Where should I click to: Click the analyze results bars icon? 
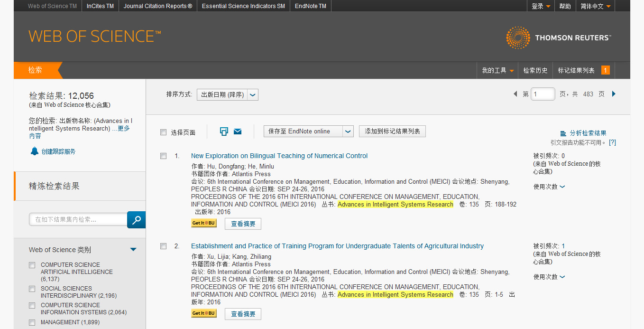[563, 133]
